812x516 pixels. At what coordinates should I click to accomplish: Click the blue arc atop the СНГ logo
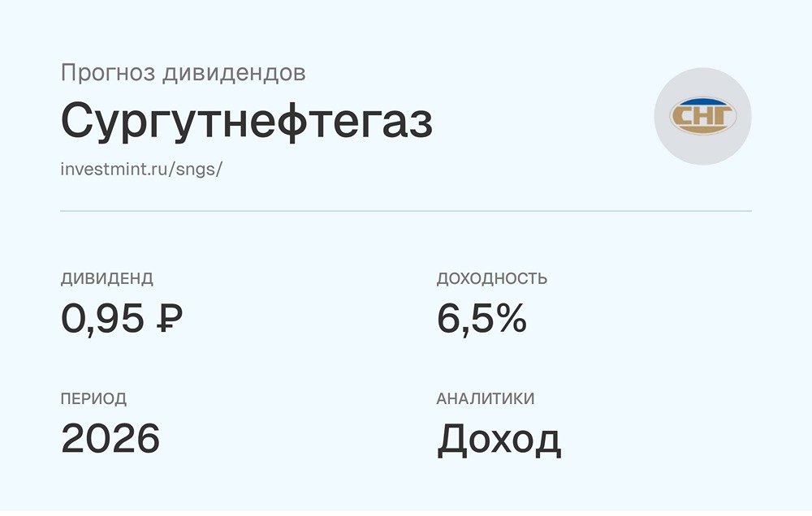pyautogui.click(x=702, y=101)
